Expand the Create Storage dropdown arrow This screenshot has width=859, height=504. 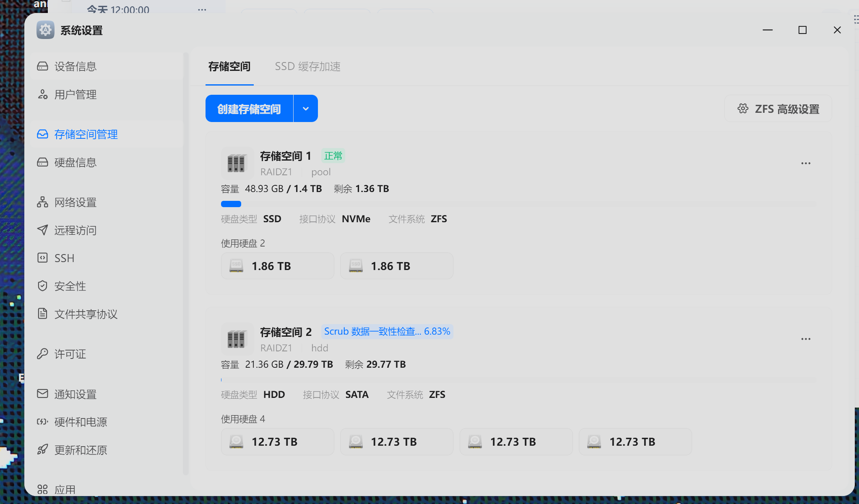point(306,109)
